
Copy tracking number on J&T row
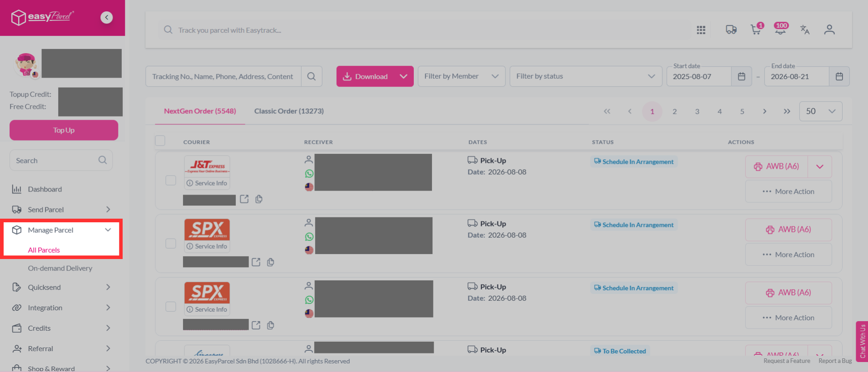coord(259,199)
